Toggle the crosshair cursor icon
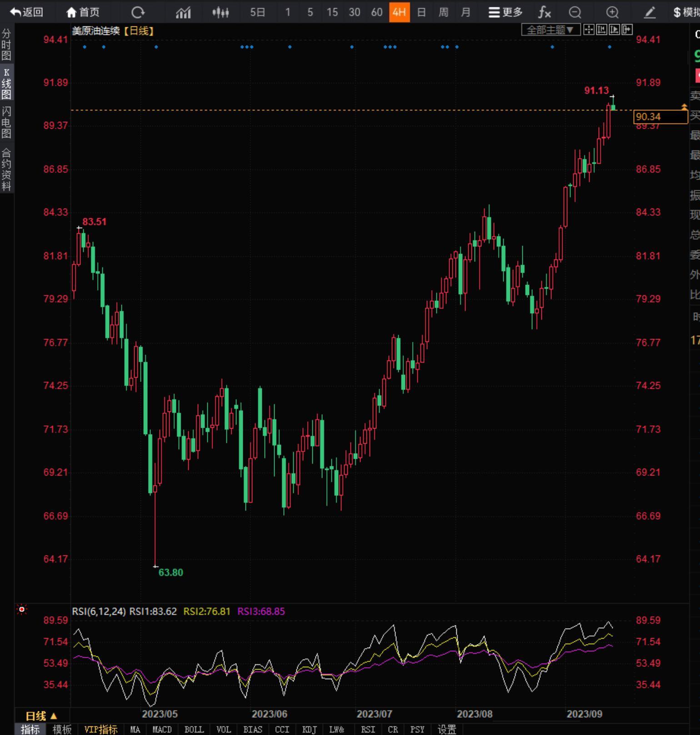700x735 pixels. [589, 30]
